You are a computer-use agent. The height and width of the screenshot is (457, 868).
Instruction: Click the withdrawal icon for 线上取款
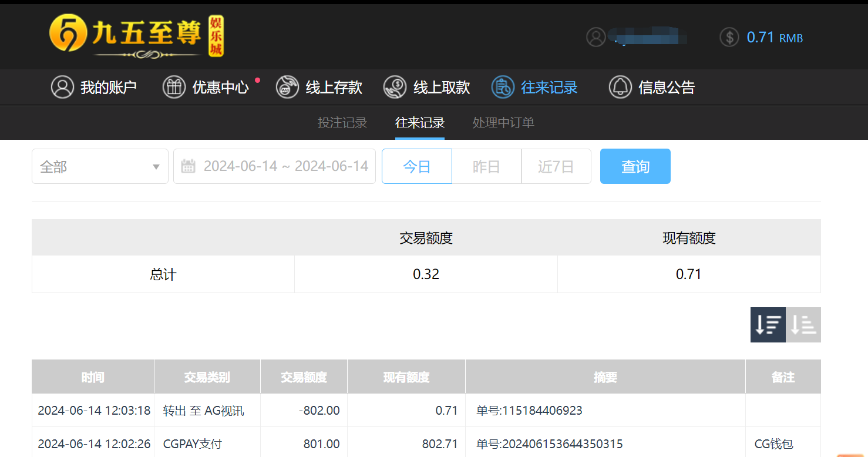(395, 87)
